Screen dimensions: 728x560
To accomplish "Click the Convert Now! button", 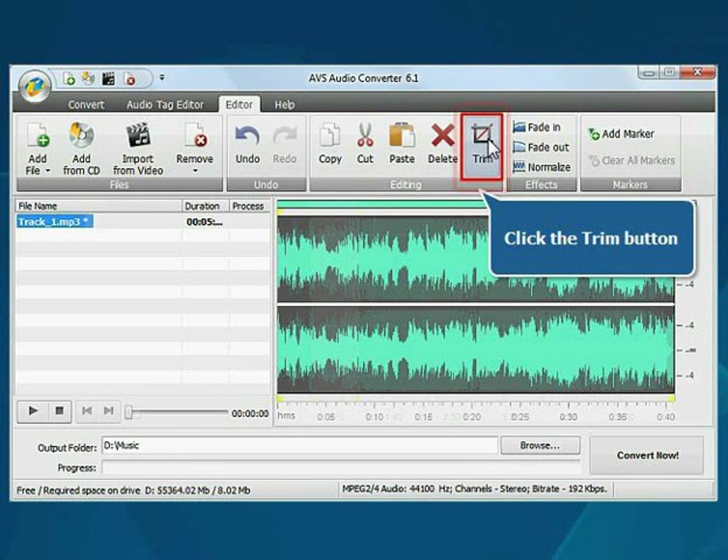I will tap(647, 455).
